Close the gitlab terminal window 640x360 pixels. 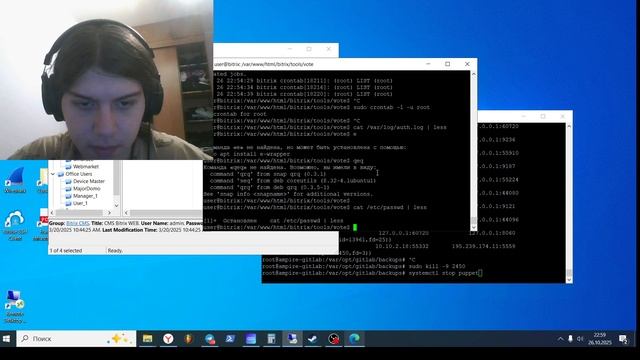tap(562, 116)
